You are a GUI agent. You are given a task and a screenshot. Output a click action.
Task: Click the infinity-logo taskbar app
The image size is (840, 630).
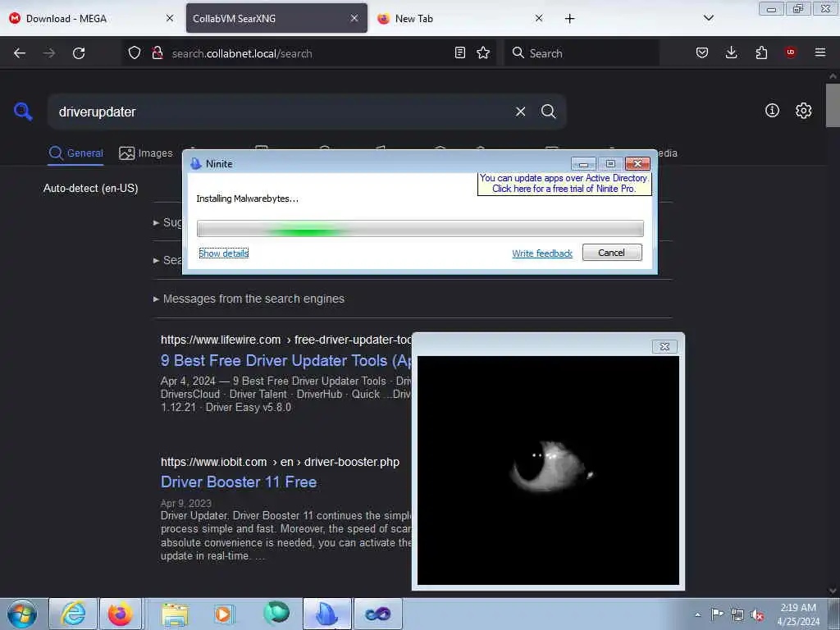377,614
